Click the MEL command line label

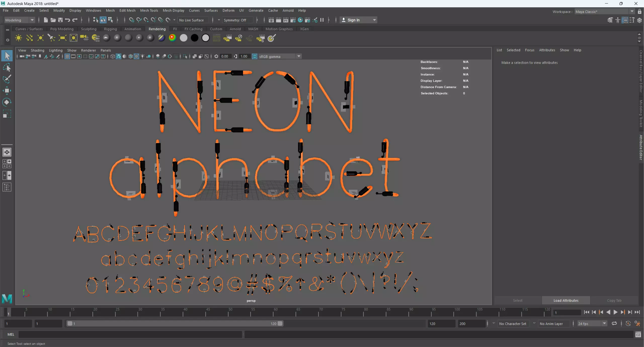[11, 334]
